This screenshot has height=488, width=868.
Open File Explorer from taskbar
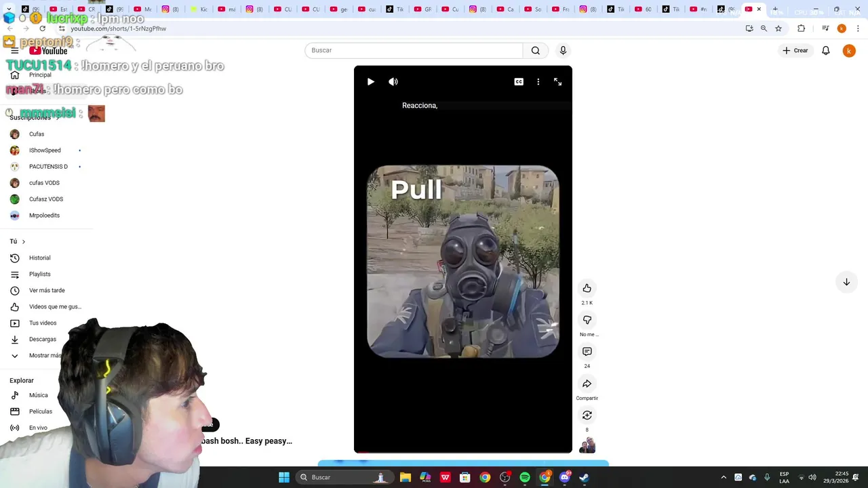[x=406, y=477]
